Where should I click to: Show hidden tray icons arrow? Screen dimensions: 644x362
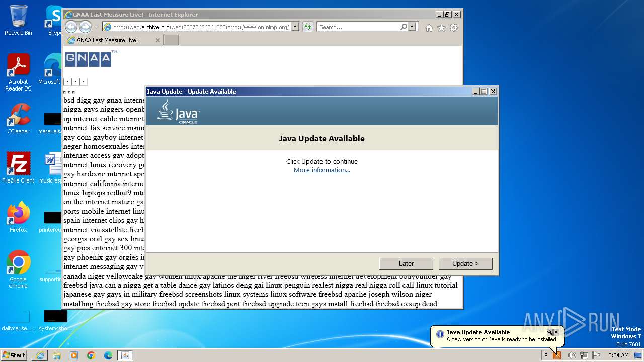546,355
